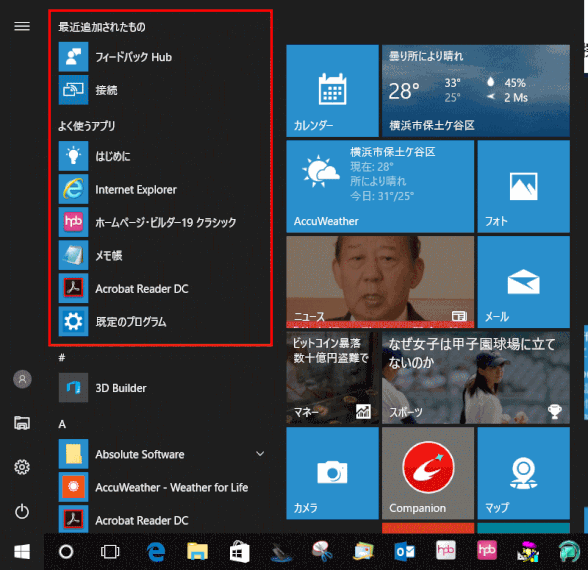
Task: Open the photo gallery taskbar icon
Action: tap(363, 551)
